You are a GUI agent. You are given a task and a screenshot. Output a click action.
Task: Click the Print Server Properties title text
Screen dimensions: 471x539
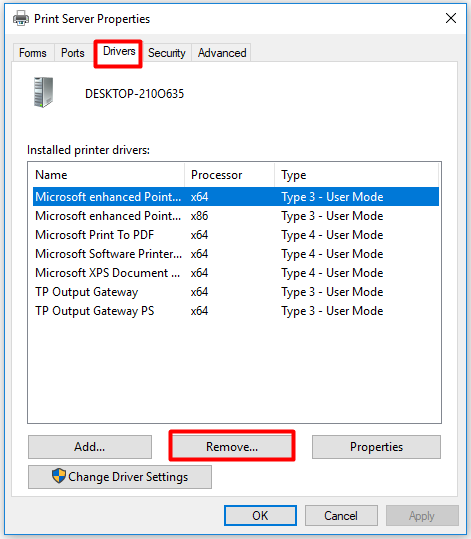(x=92, y=19)
